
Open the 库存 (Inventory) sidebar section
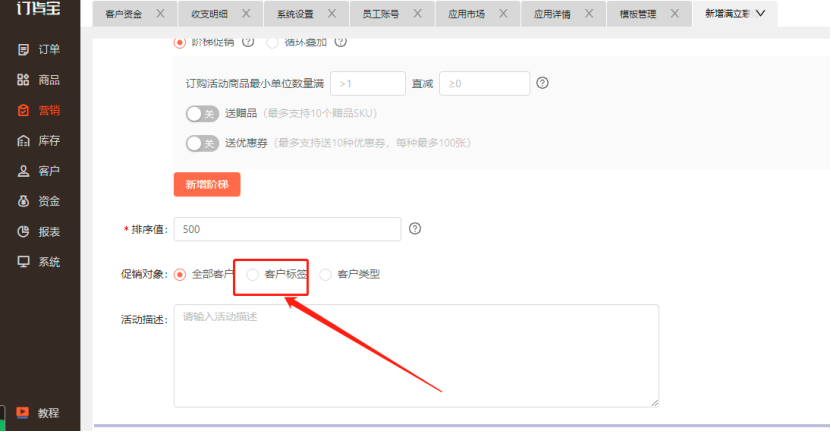(38, 140)
